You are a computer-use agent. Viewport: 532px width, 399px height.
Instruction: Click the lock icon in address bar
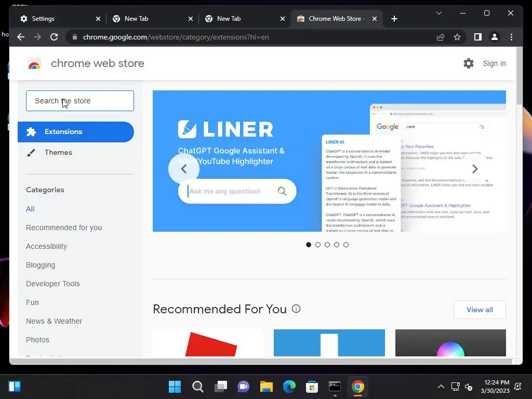pyautogui.click(x=75, y=37)
